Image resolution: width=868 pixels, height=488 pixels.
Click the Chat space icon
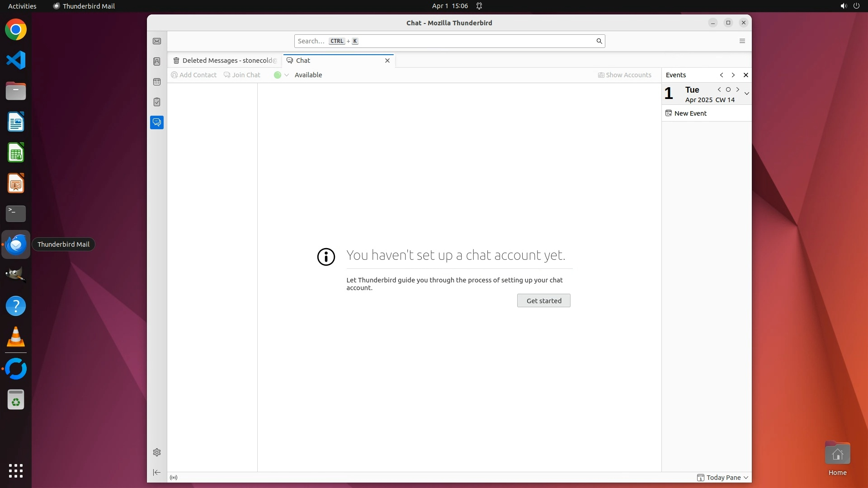157,122
